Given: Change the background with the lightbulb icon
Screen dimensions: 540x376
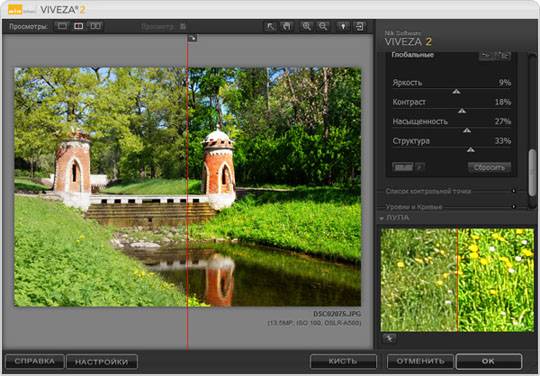Looking at the screenshot, I should (343, 27).
